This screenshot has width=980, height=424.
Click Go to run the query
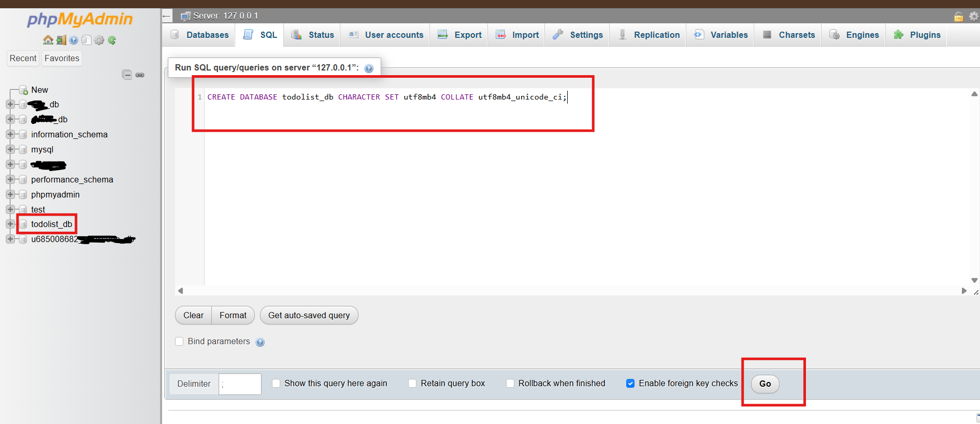(x=765, y=384)
